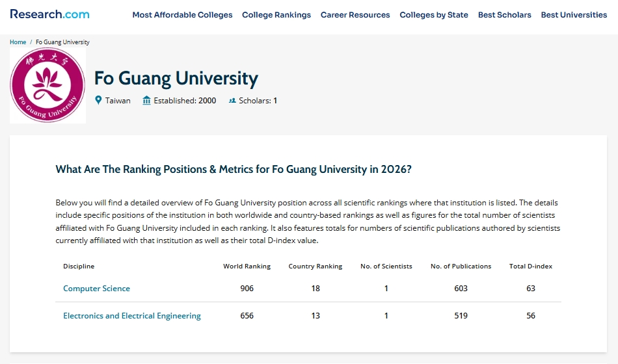Click world ranking value 656
The width and height of the screenshot is (618, 364).
point(247,315)
